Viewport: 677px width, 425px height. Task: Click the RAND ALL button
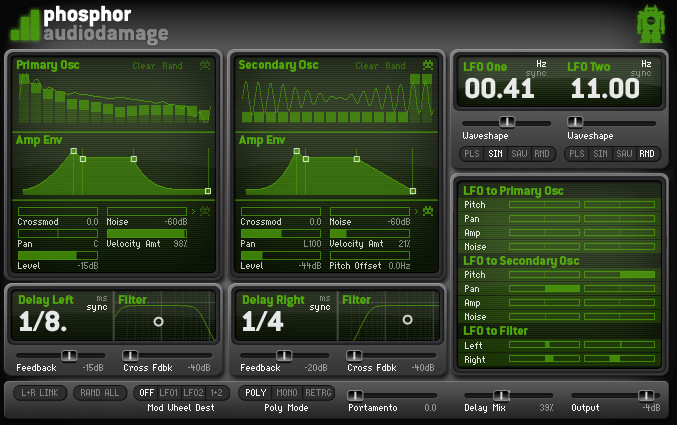point(99,393)
